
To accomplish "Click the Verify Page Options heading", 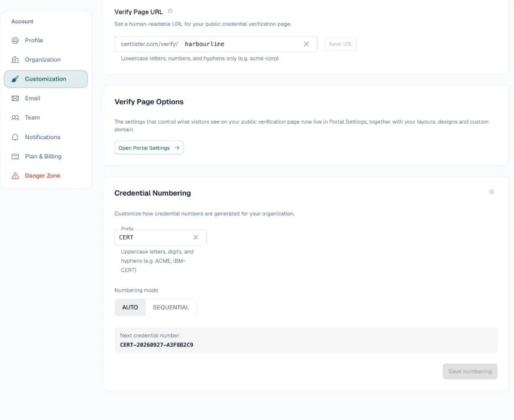I will tap(149, 102).
